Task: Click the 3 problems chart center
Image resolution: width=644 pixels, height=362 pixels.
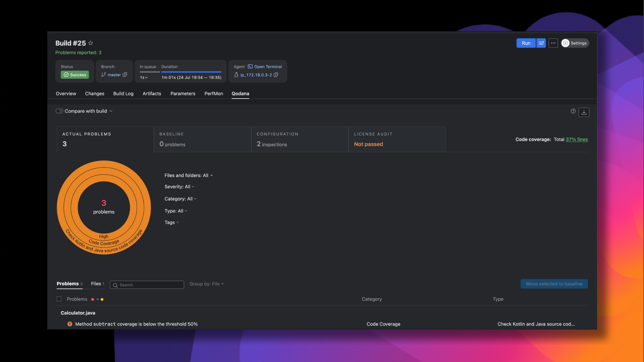Action: tap(104, 207)
